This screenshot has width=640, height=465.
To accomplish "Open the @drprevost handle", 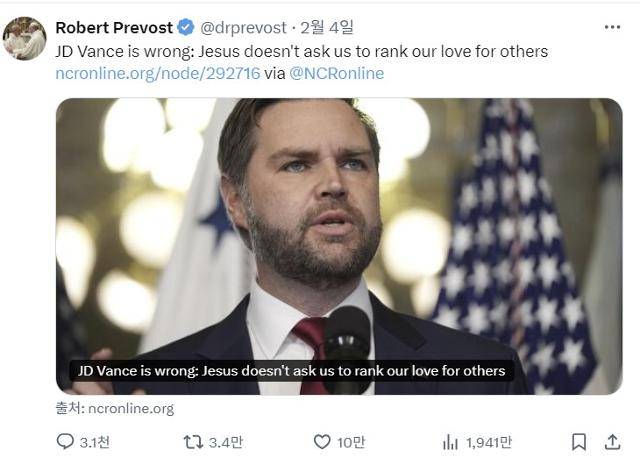I will tap(243, 27).
